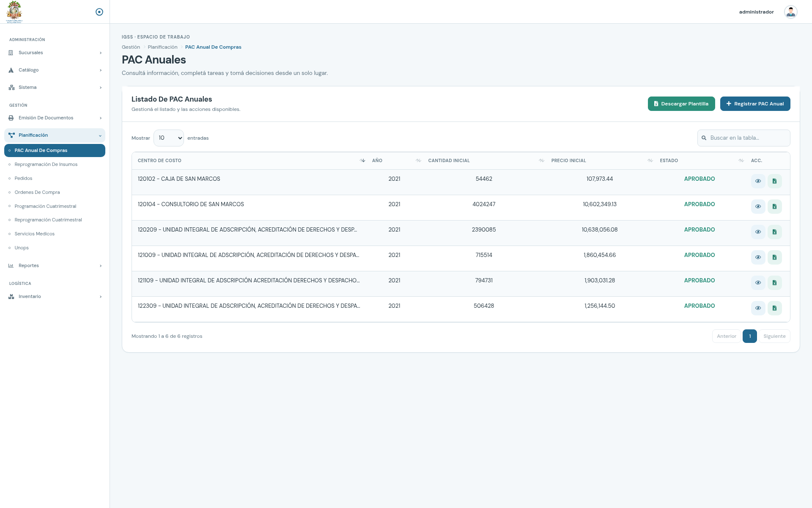
Task: Open the eye view icon for row 121109
Action: [758, 283]
